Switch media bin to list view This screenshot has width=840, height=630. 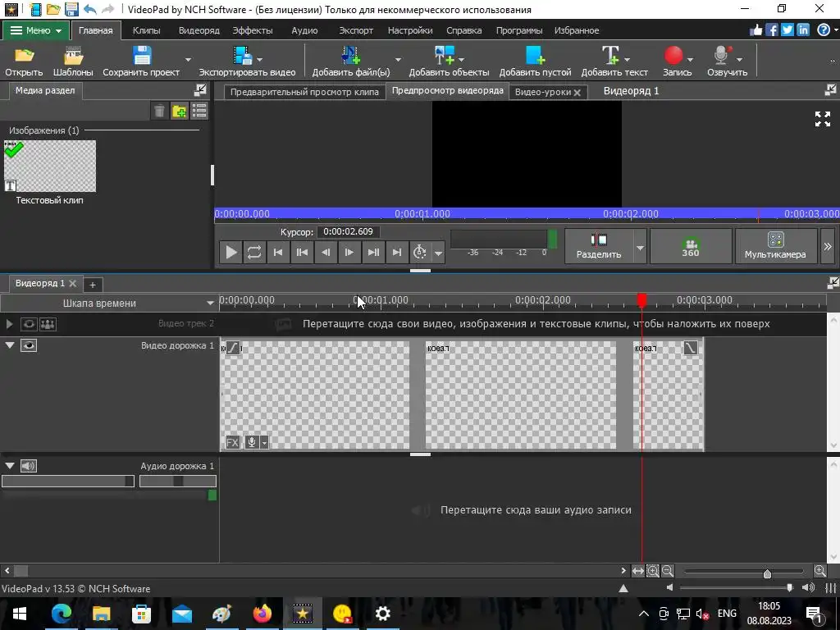coord(199,111)
